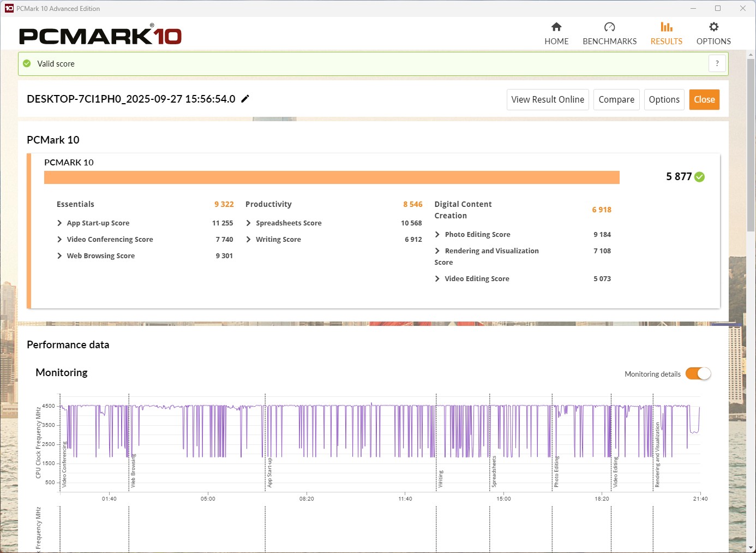This screenshot has height=553, width=756.
Task: Click the green checkmark beside score 5 877
Action: click(700, 177)
